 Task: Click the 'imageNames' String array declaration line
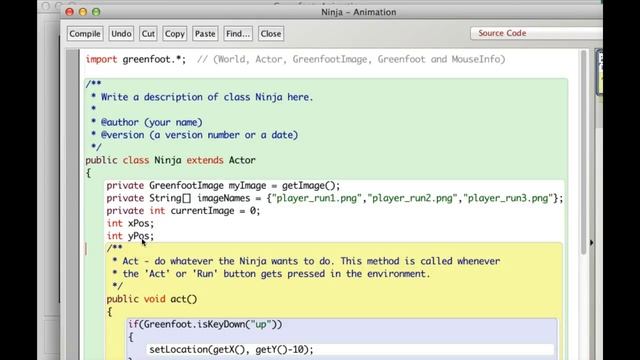point(335,198)
